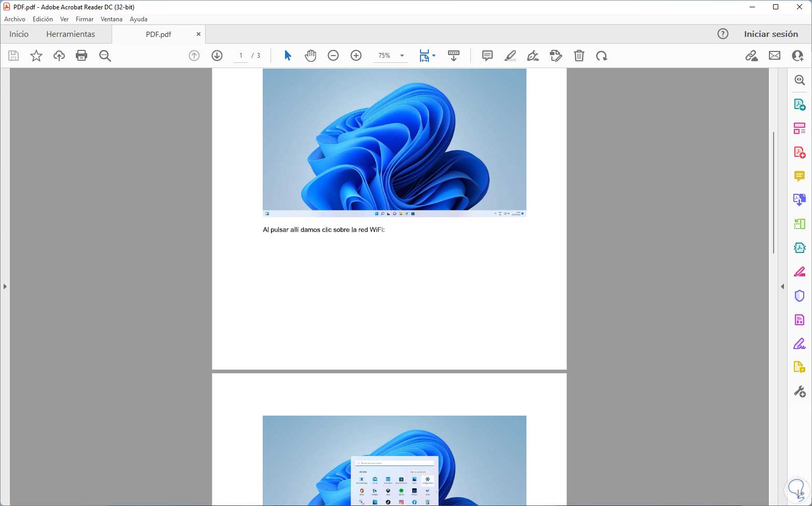Click the edit stamp tool in toolbar
This screenshot has height=506, width=812.
coord(556,56)
